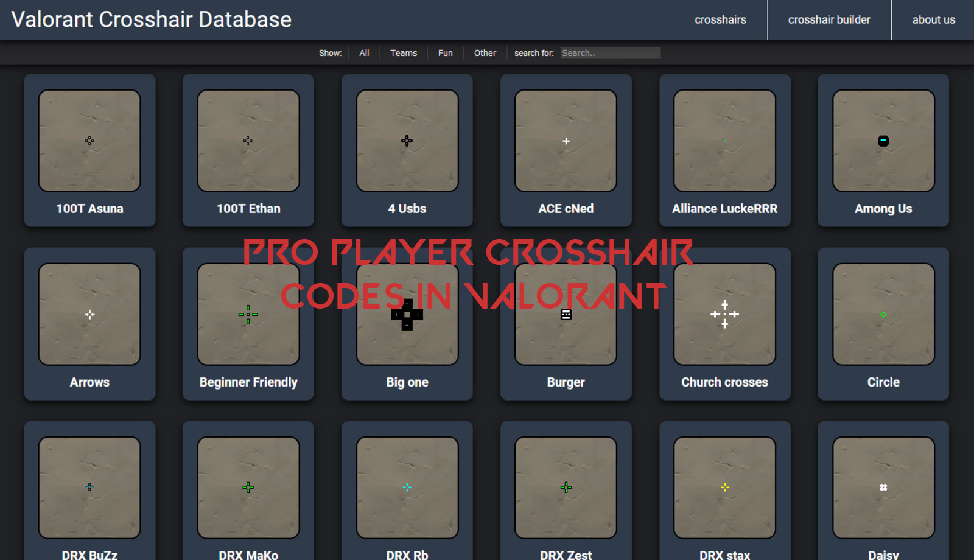Click the ACE cNed name label
Image resolution: width=974 pixels, height=560 pixels.
point(566,209)
